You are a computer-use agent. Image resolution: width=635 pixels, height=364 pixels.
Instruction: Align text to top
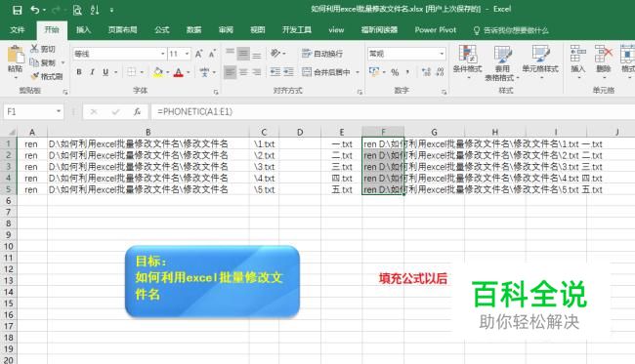coord(230,53)
